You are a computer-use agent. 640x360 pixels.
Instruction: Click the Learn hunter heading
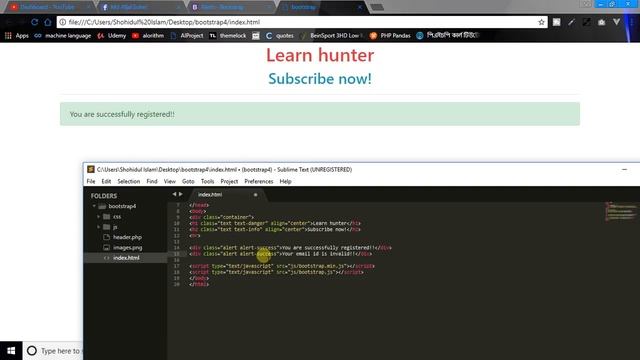click(320, 55)
